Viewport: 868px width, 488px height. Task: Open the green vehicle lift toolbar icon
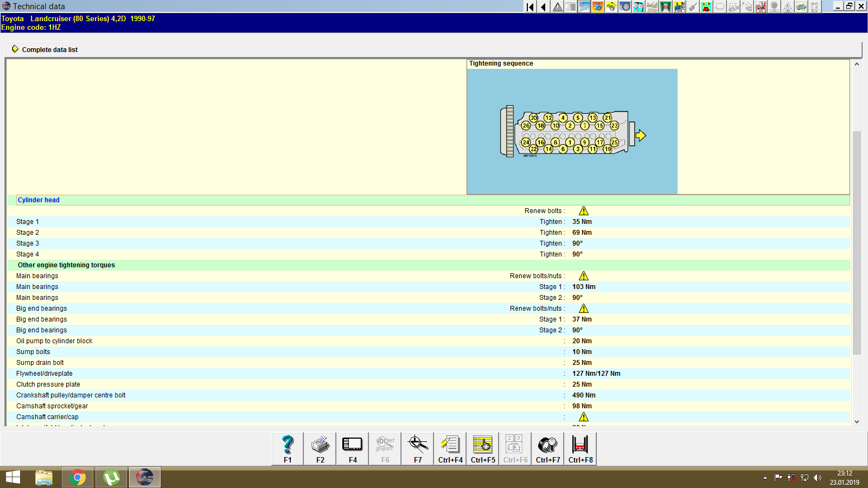[x=666, y=7]
